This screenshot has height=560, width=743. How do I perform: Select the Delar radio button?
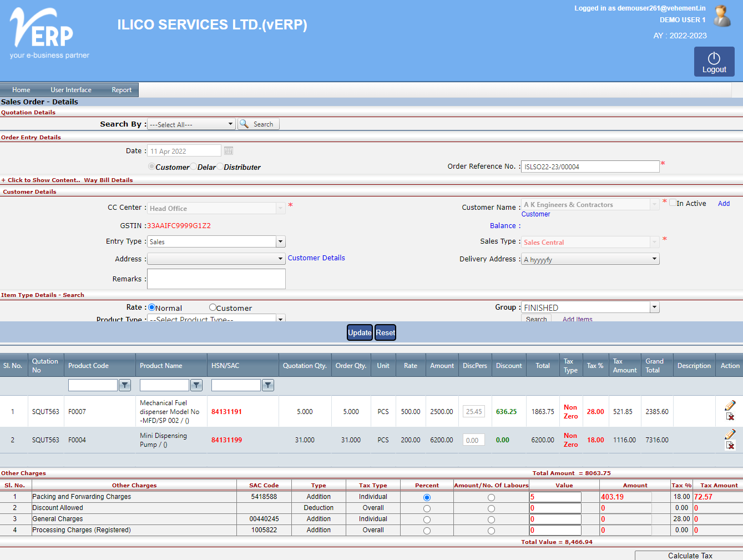coord(194,167)
